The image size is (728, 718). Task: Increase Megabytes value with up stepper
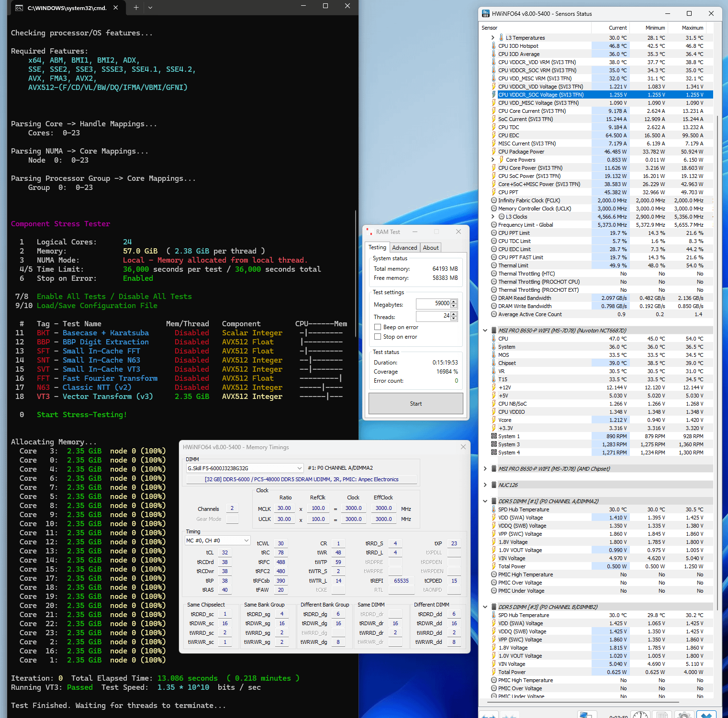pos(454,301)
